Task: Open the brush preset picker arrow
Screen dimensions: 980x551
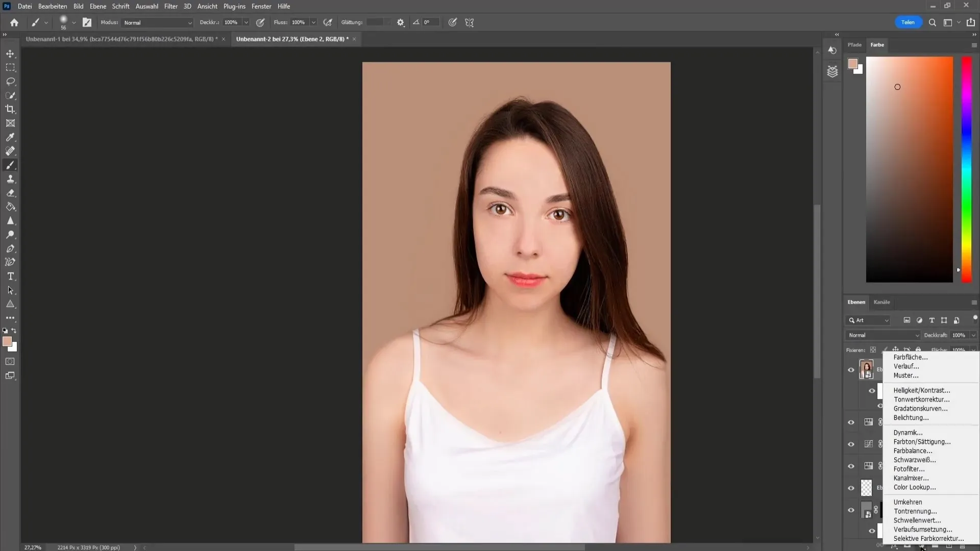Action: click(x=74, y=22)
